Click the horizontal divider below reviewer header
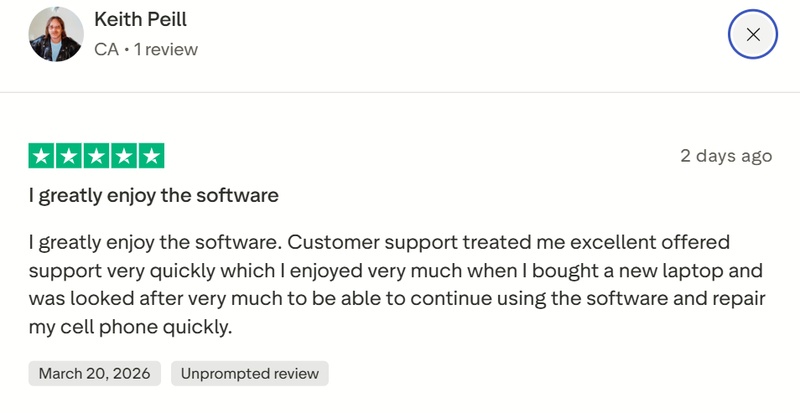 [x=400, y=93]
